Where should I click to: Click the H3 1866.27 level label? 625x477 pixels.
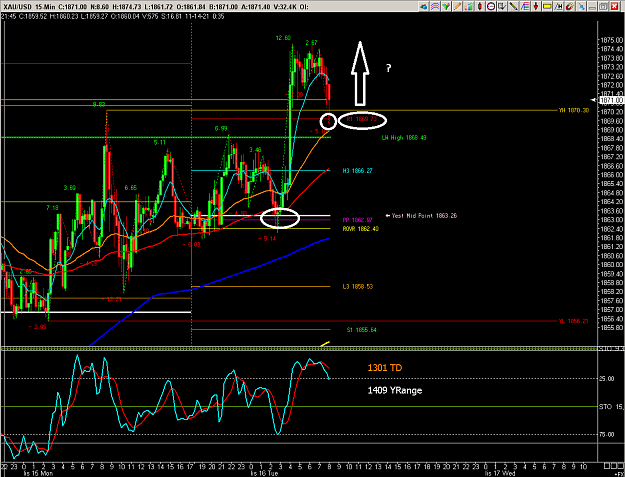point(358,171)
